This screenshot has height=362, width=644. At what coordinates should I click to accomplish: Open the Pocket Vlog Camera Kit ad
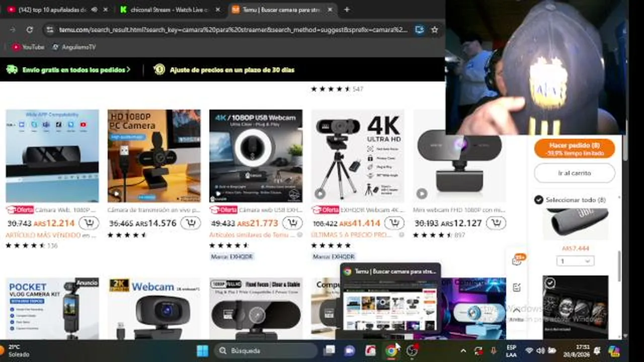click(x=52, y=308)
